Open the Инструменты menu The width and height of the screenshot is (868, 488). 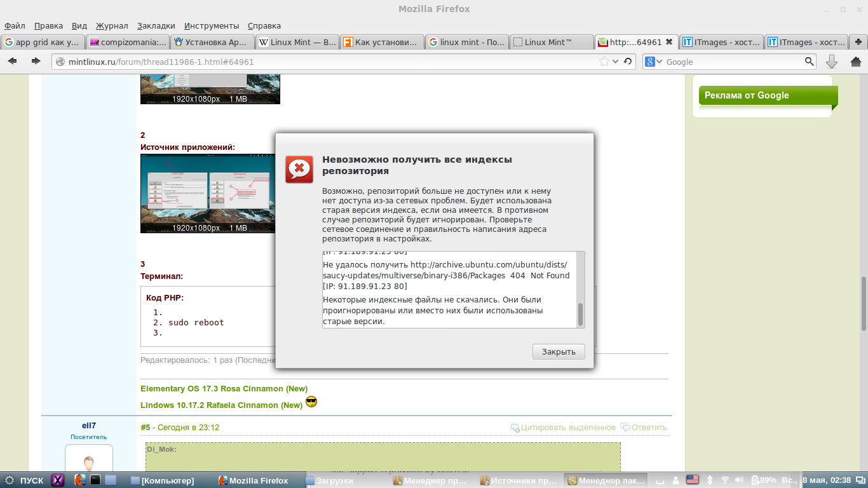point(212,26)
